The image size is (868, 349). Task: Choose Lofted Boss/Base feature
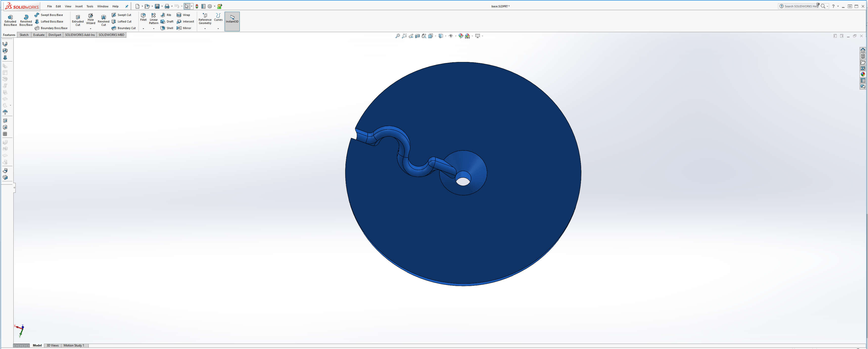(49, 21)
